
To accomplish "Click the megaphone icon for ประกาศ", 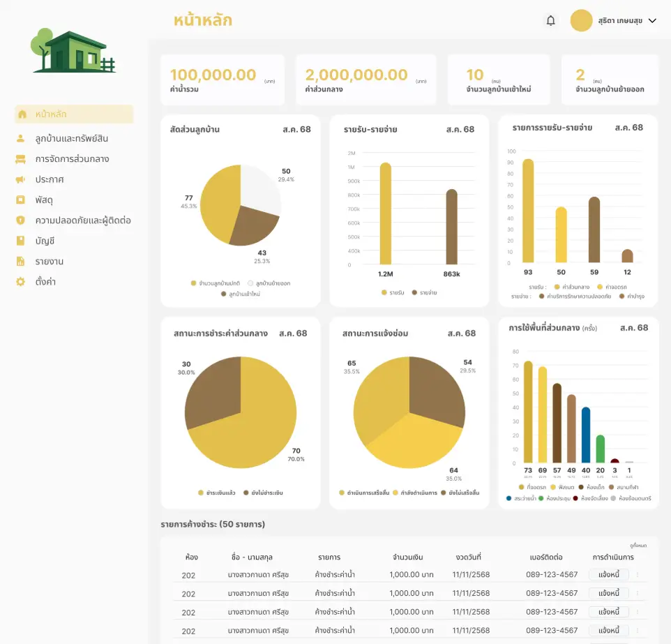I will [21, 180].
